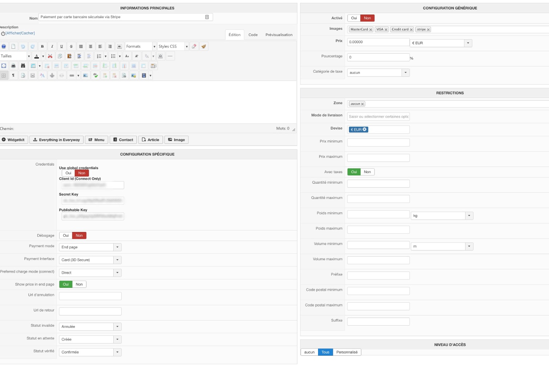Image resolution: width=549 pixels, height=392 pixels.
Task: Open the kg weight unit dropdown
Action: pyautogui.click(x=442, y=216)
